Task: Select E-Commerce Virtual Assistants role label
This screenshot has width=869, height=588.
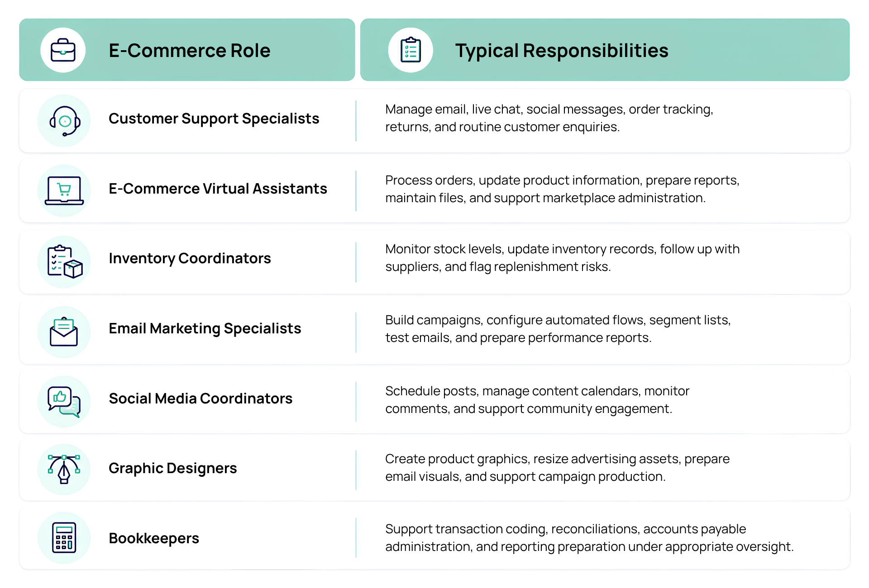Action: point(218,189)
